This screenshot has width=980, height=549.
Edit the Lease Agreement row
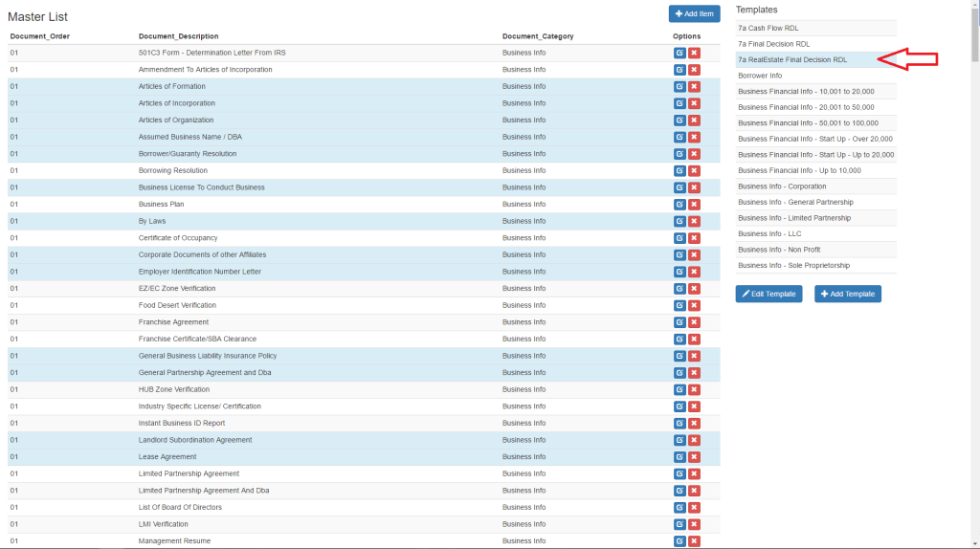(x=679, y=458)
